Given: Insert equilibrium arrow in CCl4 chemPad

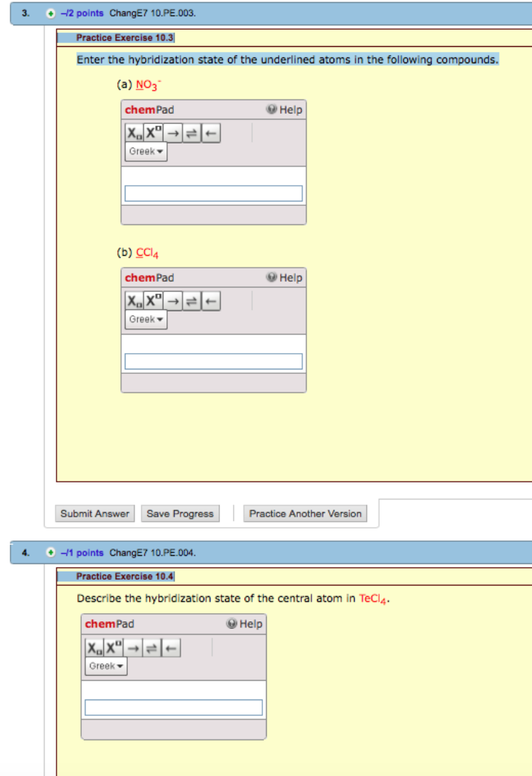Looking at the screenshot, I should [192, 303].
